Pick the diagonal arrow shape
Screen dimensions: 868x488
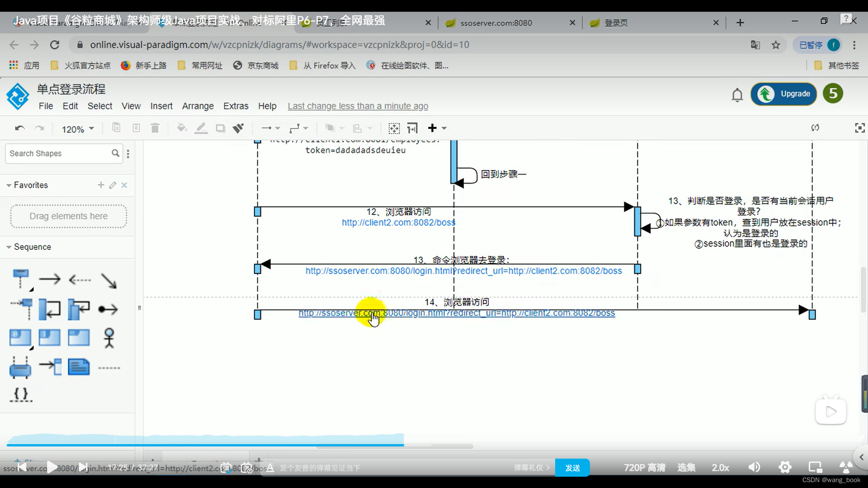click(109, 281)
